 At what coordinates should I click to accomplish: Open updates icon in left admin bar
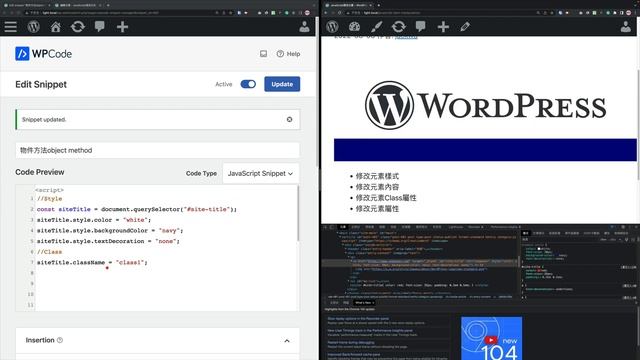[78, 27]
